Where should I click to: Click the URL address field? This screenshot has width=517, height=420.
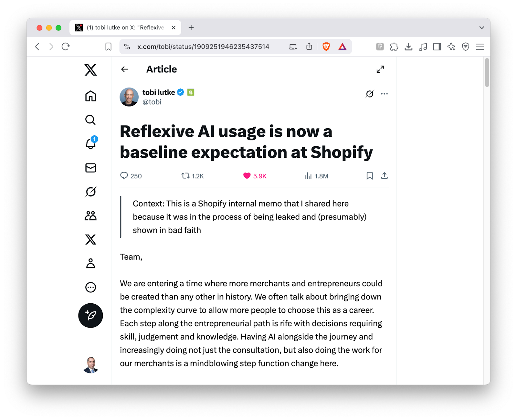[x=203, y=47]
